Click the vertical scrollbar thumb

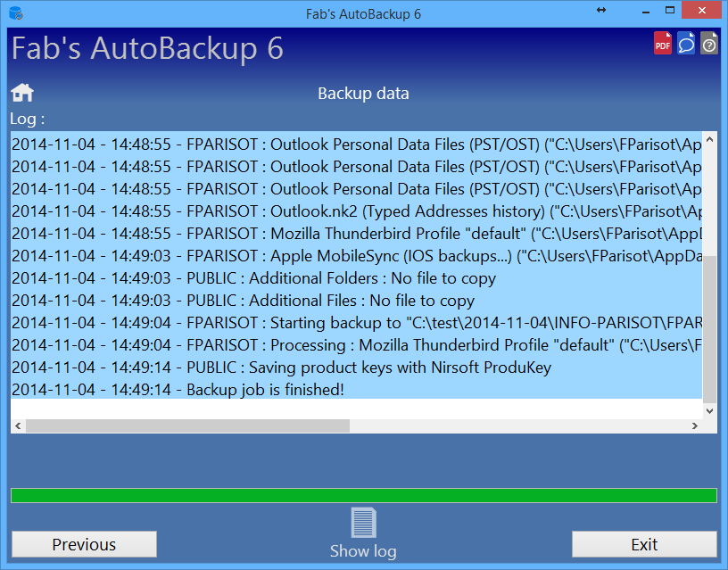click(709, 329)
